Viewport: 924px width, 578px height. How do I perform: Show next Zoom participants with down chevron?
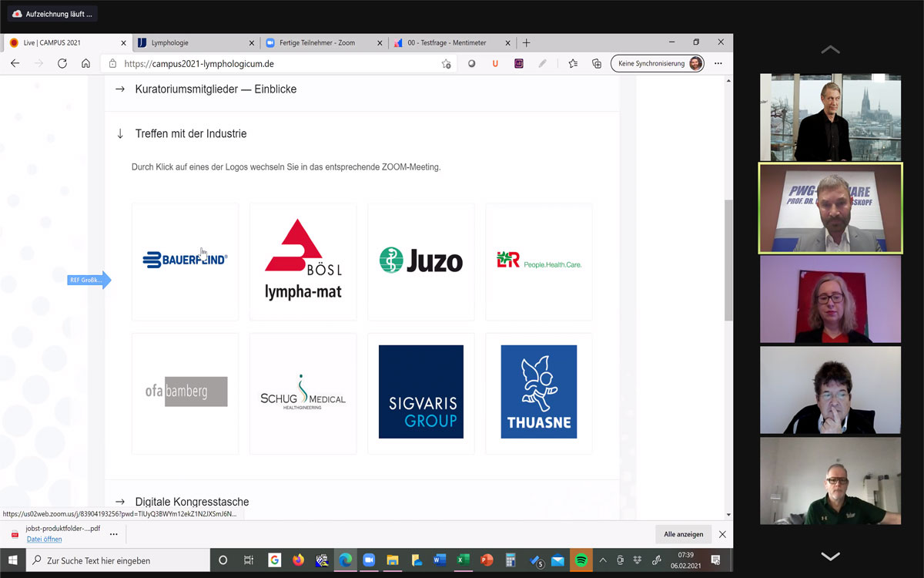click(x=830, y=556)
